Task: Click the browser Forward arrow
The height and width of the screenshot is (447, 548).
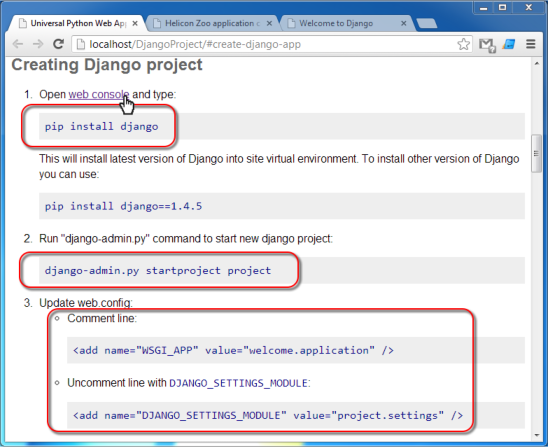Action: (38, 44)
